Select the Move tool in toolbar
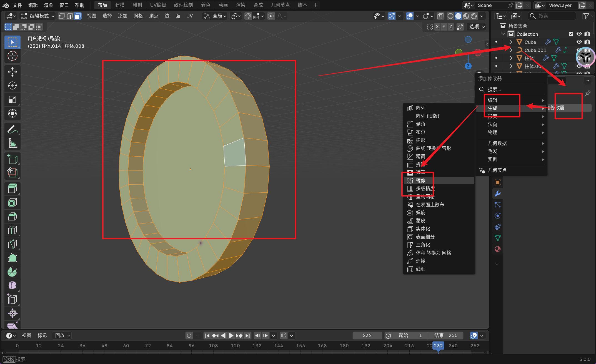 [x=12, y=72]
